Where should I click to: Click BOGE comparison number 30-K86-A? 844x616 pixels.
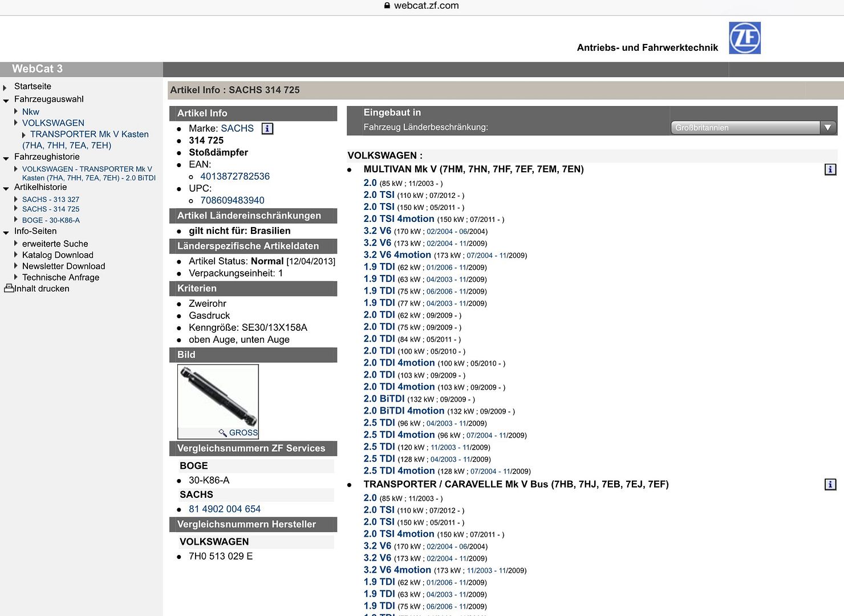tap(209, 480)
